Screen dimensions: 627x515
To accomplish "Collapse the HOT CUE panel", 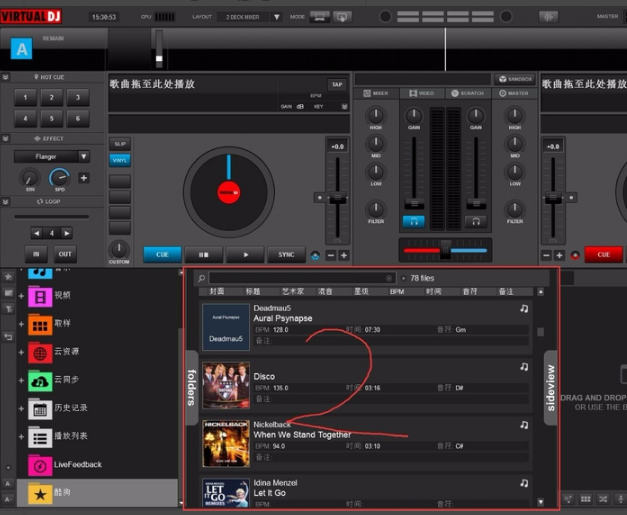I will 5,77.
